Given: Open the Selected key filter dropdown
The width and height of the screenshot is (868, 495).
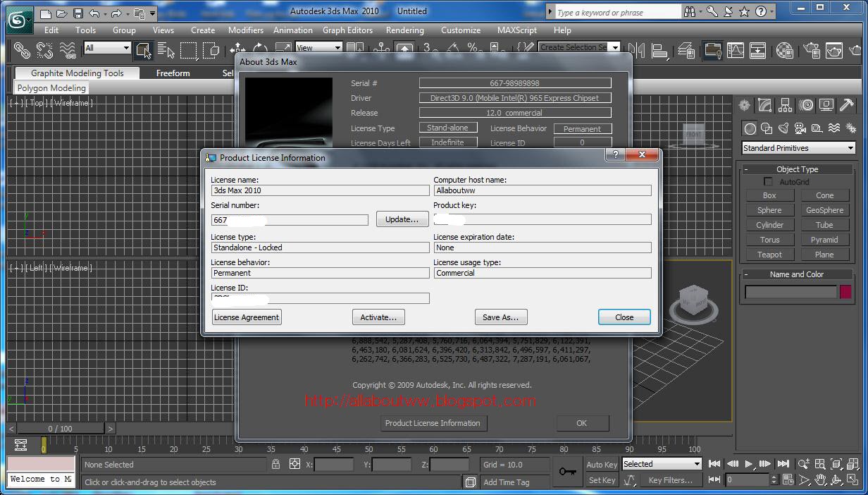Looking at the screenshot, I should pyautogui.click(x=662, y=464).
